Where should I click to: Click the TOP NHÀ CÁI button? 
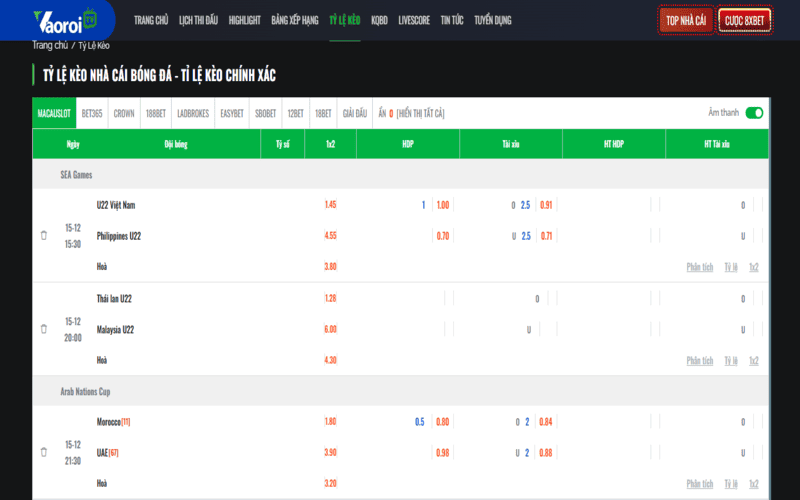686,20
